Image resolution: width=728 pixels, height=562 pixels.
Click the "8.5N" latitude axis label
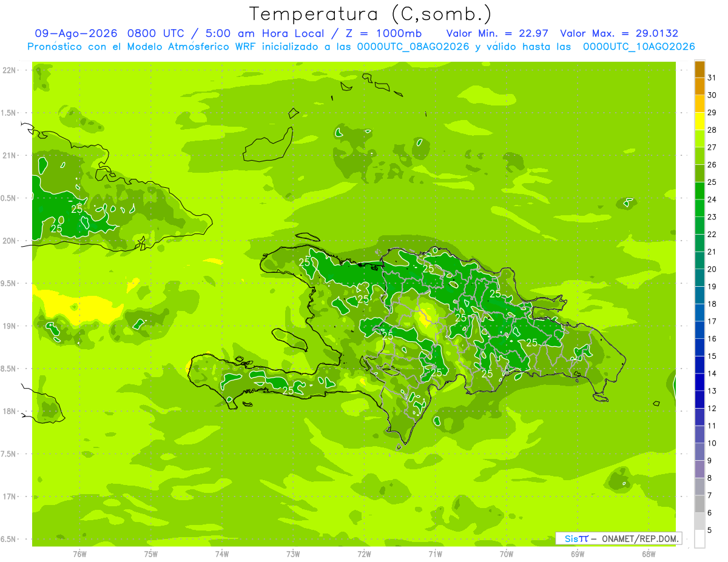coord(9,369)
